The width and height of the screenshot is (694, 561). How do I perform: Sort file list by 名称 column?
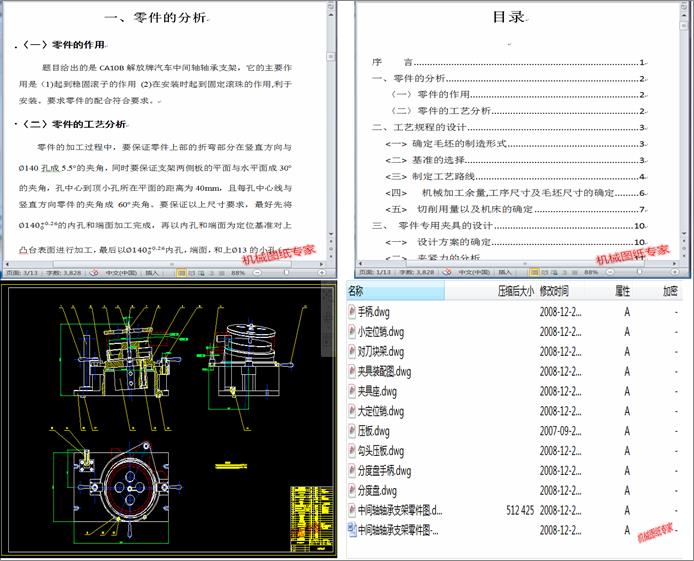[x=355, y=291]
